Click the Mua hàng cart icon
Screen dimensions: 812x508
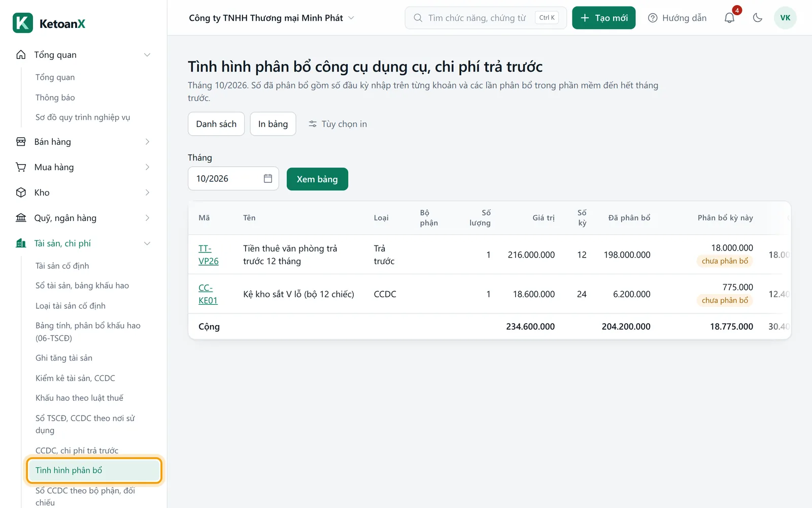click(x=21, y=167)
